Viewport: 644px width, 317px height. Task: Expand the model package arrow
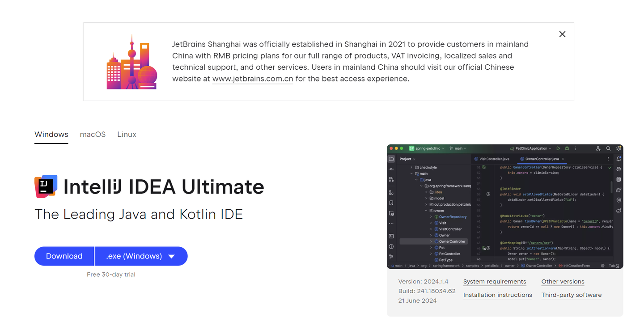click(x=426, y=198)
